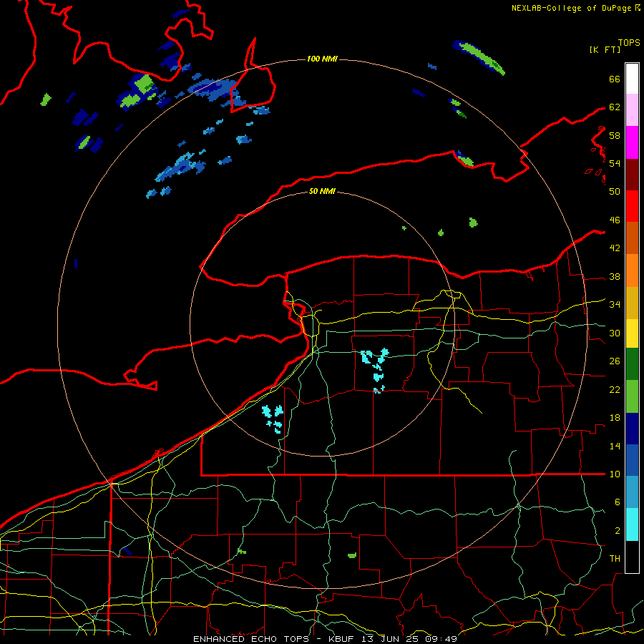Click the "26" legend value

(615, 361)
